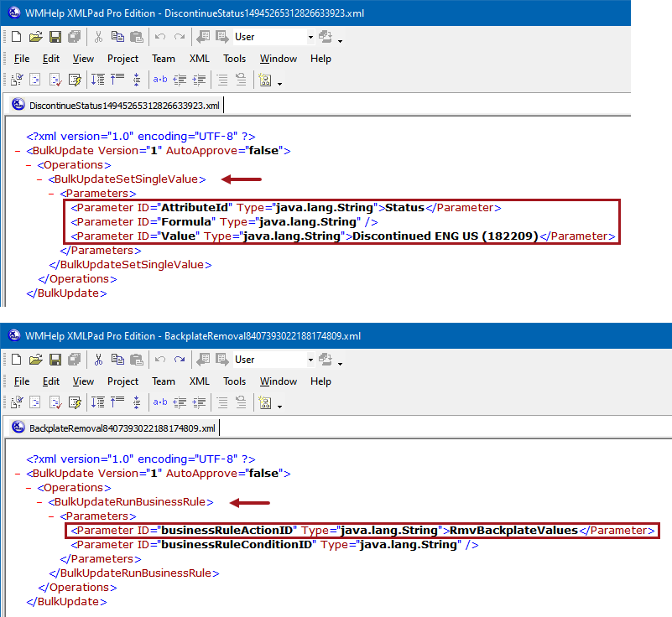The height and width of the screenshot is (617, 672).
Task: Click scissors Cut icon in BackplateRemoval window
Action: (x=98, y=360)
